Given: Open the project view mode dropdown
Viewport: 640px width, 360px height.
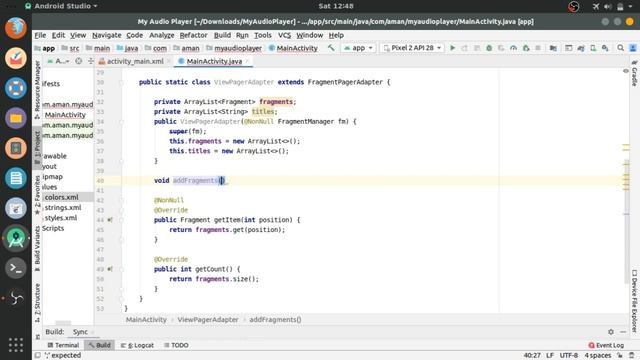Looking at the screenshot, I should (59, 61).
